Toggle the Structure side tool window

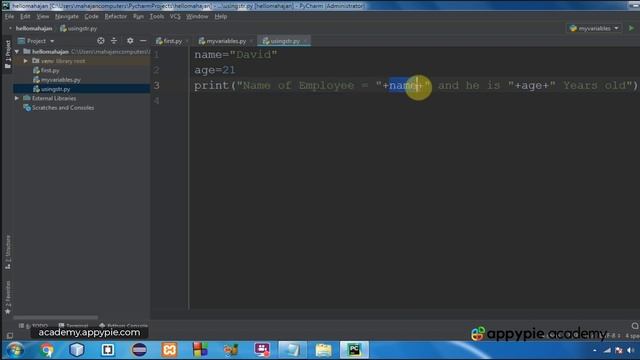coord(8,251)
